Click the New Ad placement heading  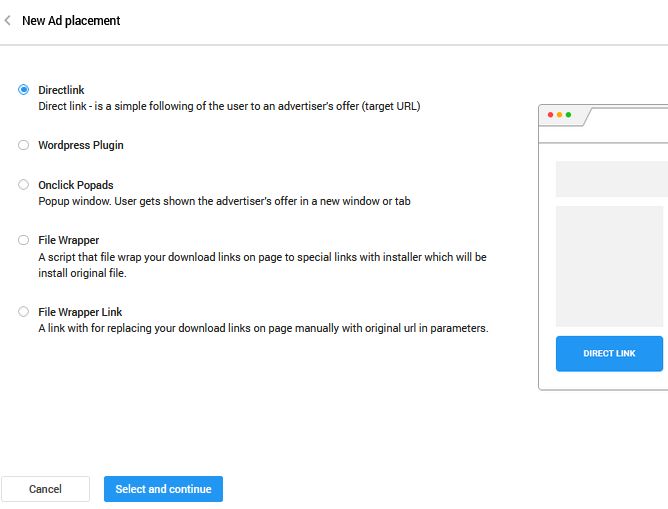[71, 20]
